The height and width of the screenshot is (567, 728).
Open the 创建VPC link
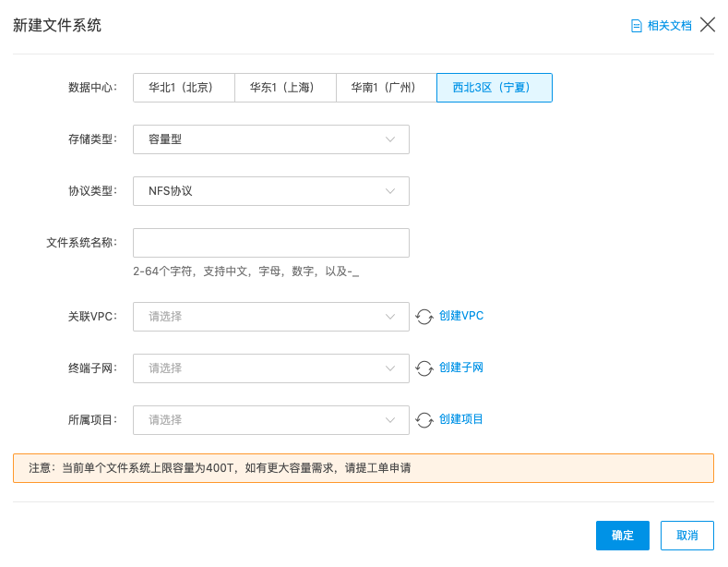[461, 316]
